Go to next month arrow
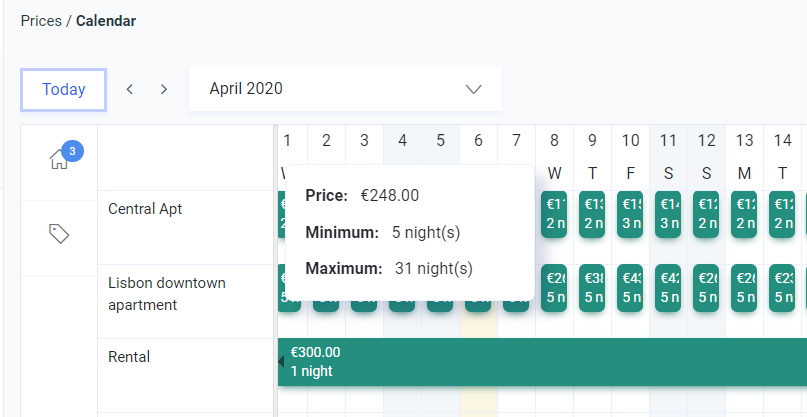Viewport: 807px width, 417px height. (164, 89)
